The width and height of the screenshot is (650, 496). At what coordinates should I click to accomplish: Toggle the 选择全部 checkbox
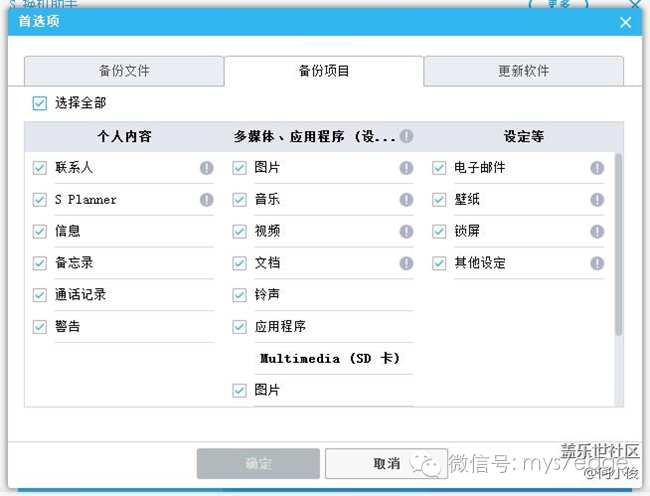tap(40, 103)
